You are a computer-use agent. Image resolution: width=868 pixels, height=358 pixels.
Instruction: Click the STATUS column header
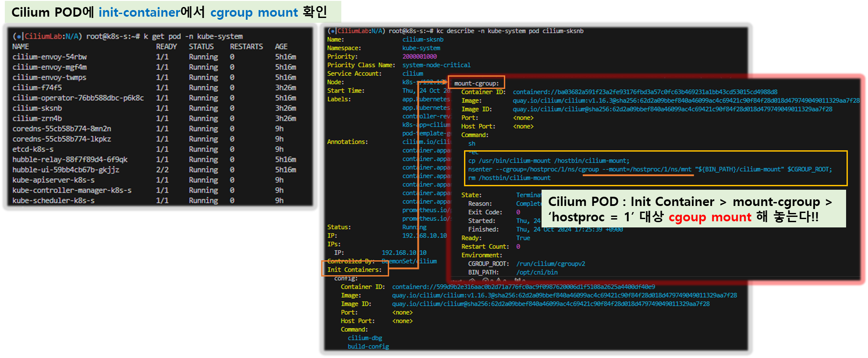202,46
